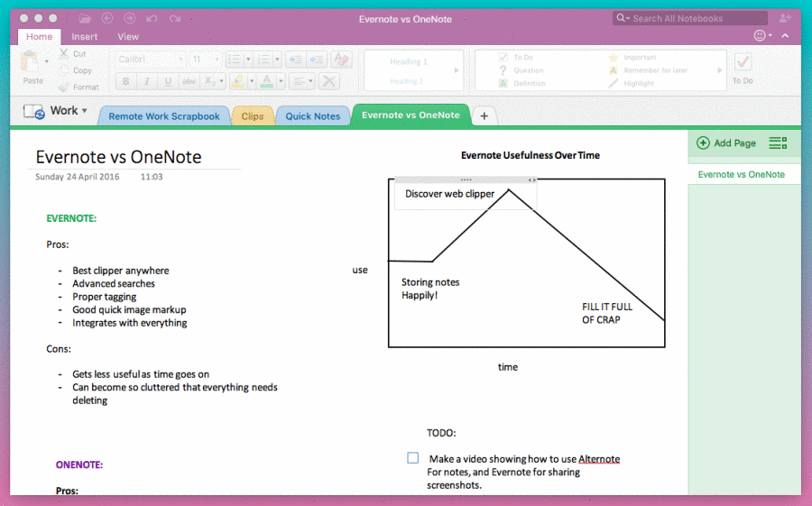Click the Copy icon

pos(64,70)
